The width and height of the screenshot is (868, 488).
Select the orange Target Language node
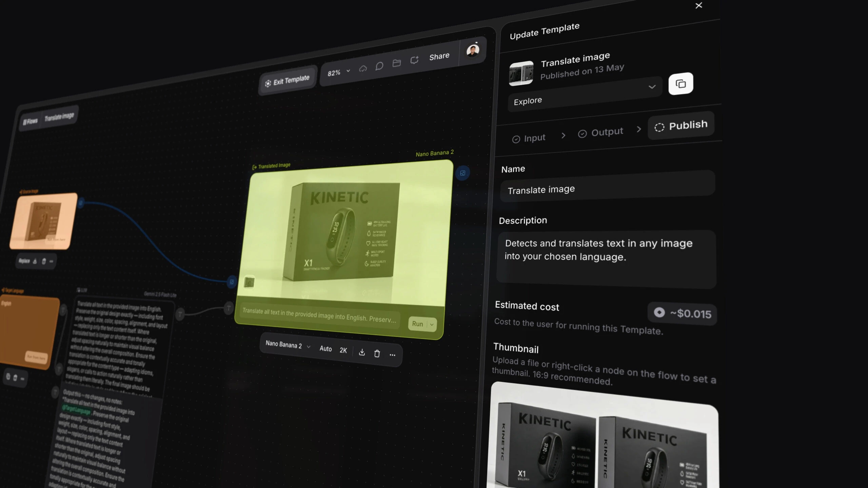(x=28, y=332)
